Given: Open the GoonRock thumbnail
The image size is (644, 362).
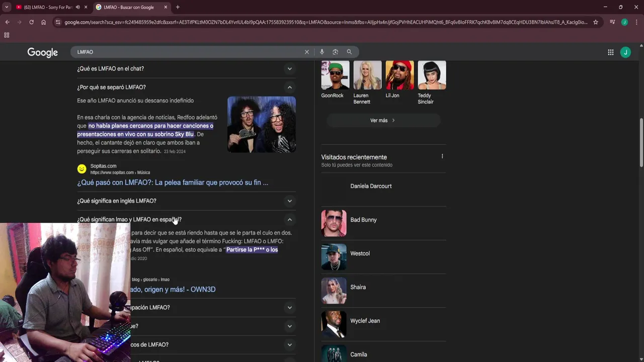Looking at the screenshot, I should coord(335,75).
